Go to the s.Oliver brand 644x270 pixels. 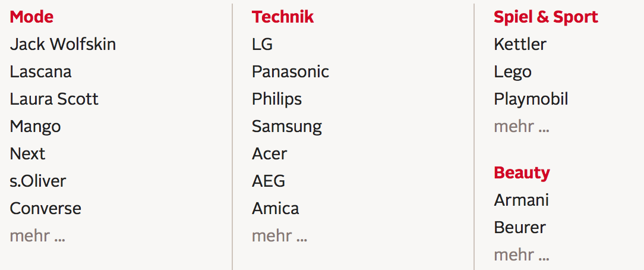38,181
